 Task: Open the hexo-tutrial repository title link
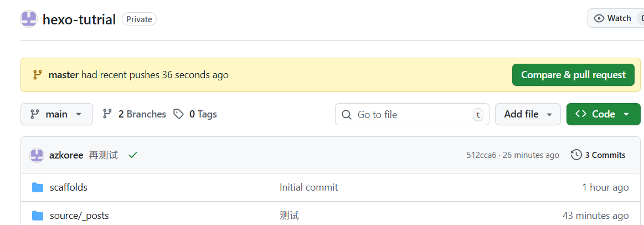79,19
